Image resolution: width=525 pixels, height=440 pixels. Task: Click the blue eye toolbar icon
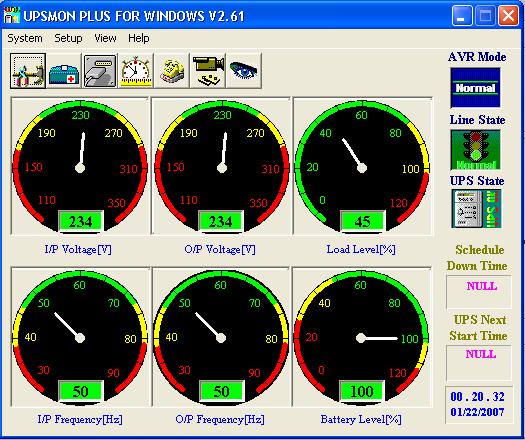pyautogui.click(x=244, y=71)
